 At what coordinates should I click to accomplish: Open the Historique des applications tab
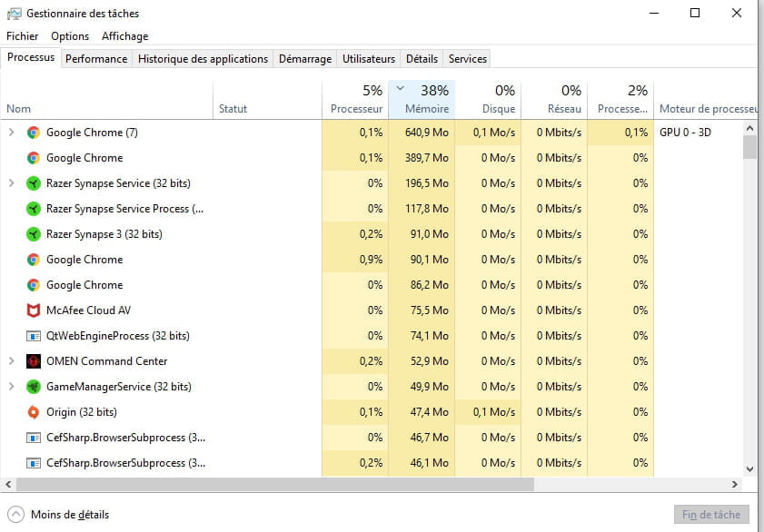click(203, 59)
